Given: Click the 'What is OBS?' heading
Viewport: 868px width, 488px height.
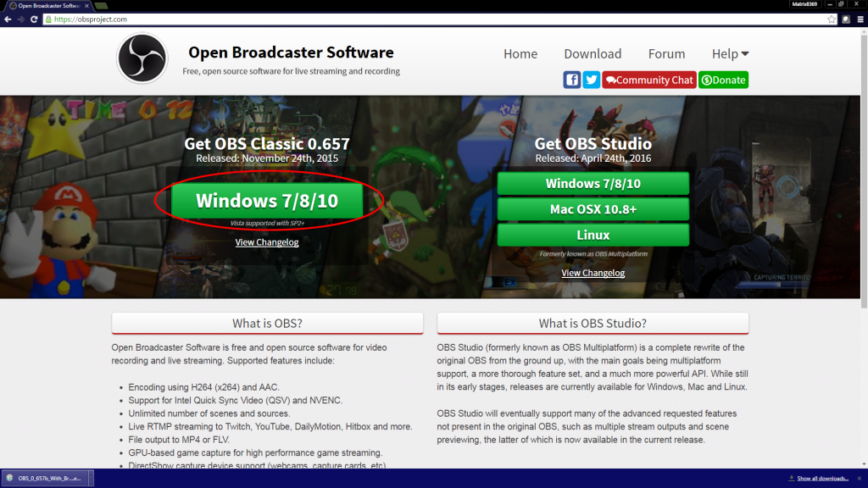Looking at the screenshot, I should pos(267,323).
